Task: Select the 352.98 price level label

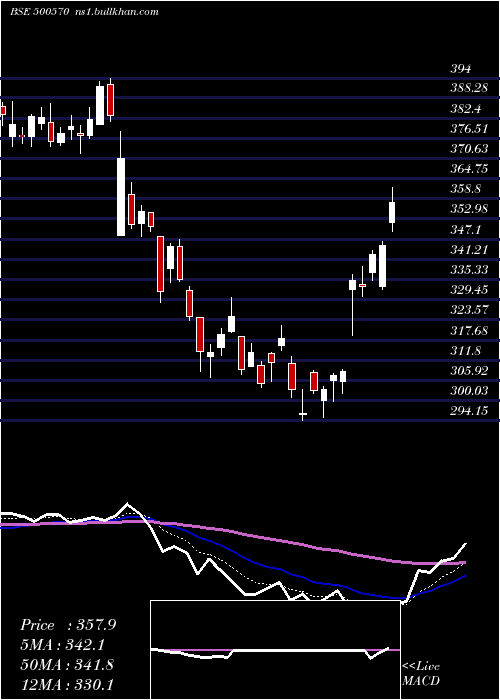Action: pyautogui.click(x=469, y=209)
